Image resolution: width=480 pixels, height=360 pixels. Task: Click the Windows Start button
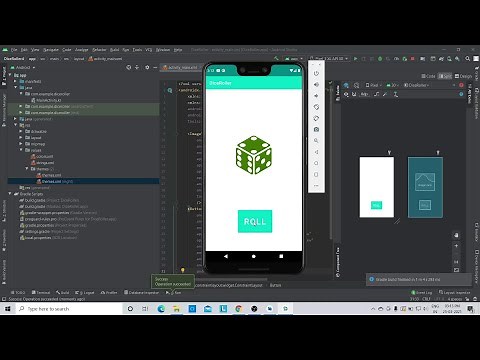[x=8, y=309]
